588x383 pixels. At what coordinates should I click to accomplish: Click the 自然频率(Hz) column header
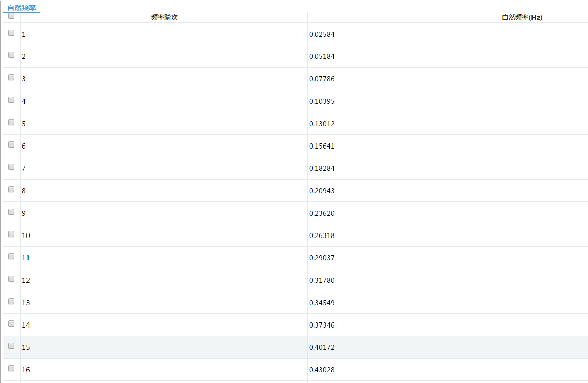coord(522,17)
